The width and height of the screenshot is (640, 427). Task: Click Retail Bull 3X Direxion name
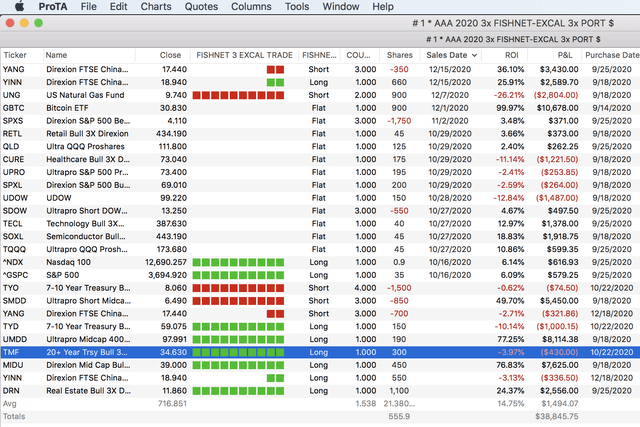point(87,134)
